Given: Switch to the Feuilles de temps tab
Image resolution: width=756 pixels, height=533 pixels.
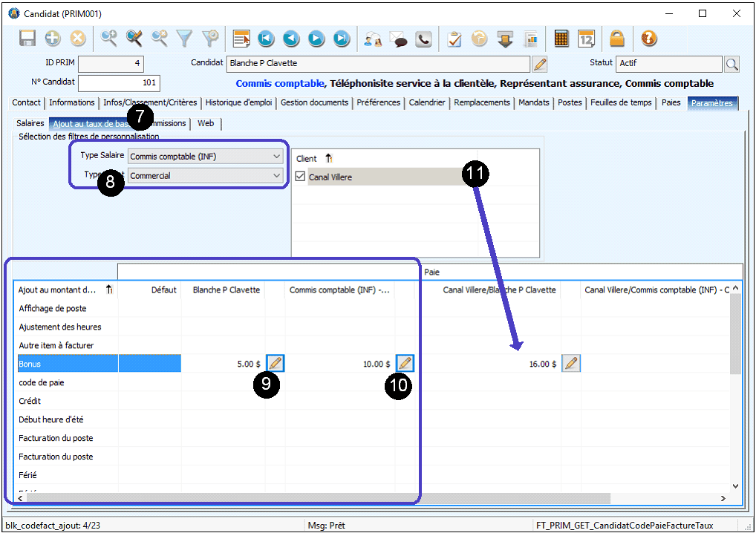Looking at the screenshot, I should pos(621,102).
